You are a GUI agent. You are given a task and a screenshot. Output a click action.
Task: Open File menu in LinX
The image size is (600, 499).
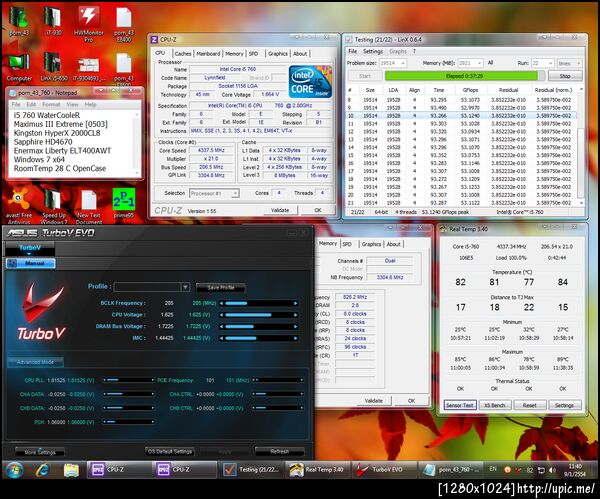[x=352, y=51]
